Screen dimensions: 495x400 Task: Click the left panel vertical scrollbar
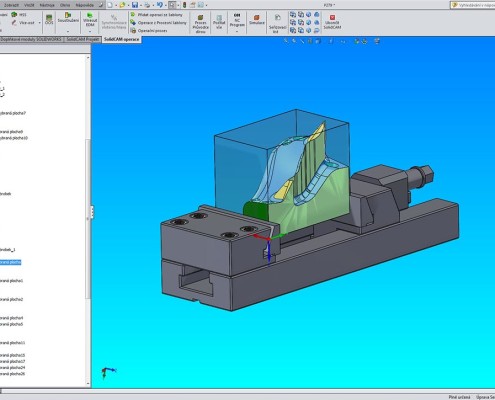click(88, 218)
